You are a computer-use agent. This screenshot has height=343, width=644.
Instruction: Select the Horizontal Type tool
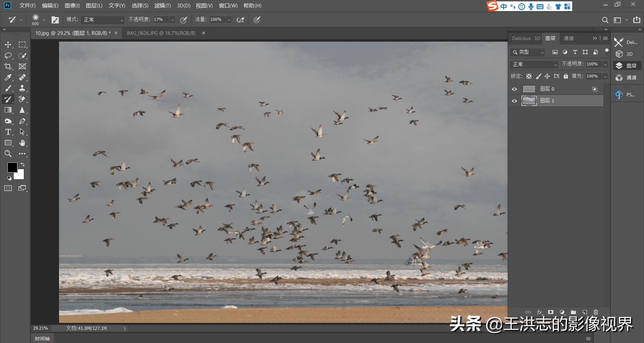click(x=8, y=132)
